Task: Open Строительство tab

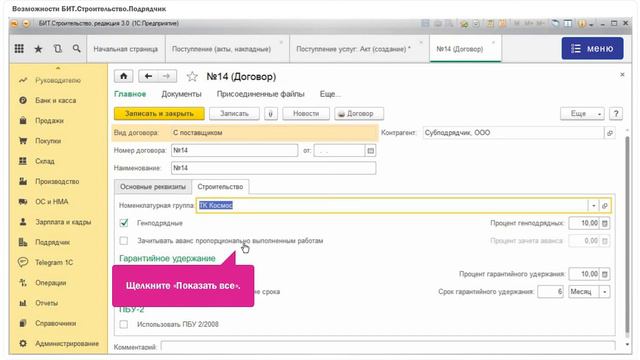Action: pos(220,187)
